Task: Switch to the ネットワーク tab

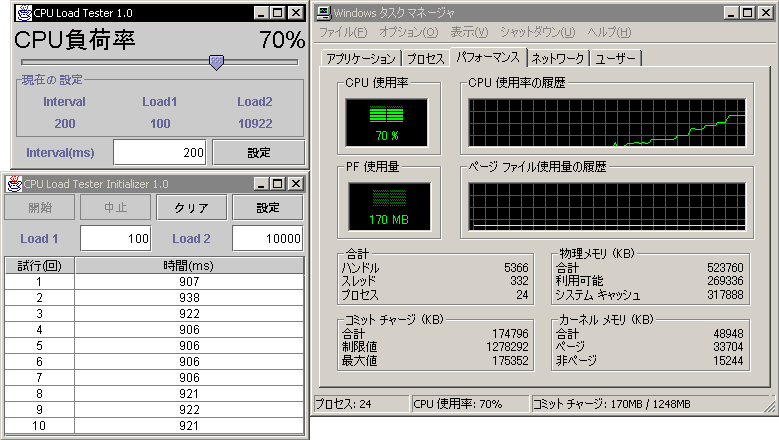Action: (x=558, y=59)
